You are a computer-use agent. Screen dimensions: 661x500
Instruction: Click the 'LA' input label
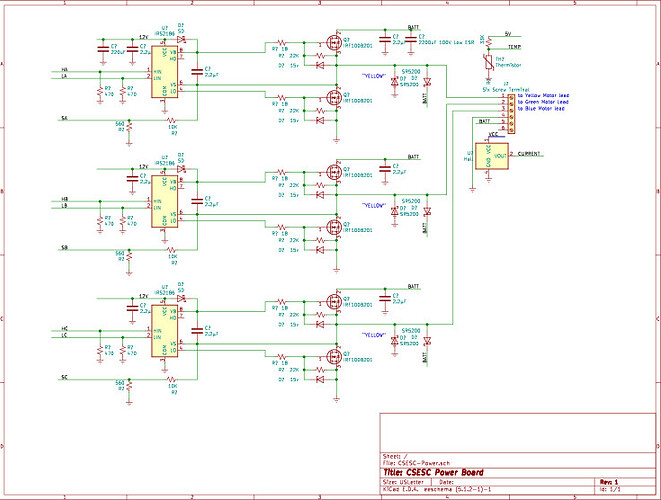coord(64,76)
